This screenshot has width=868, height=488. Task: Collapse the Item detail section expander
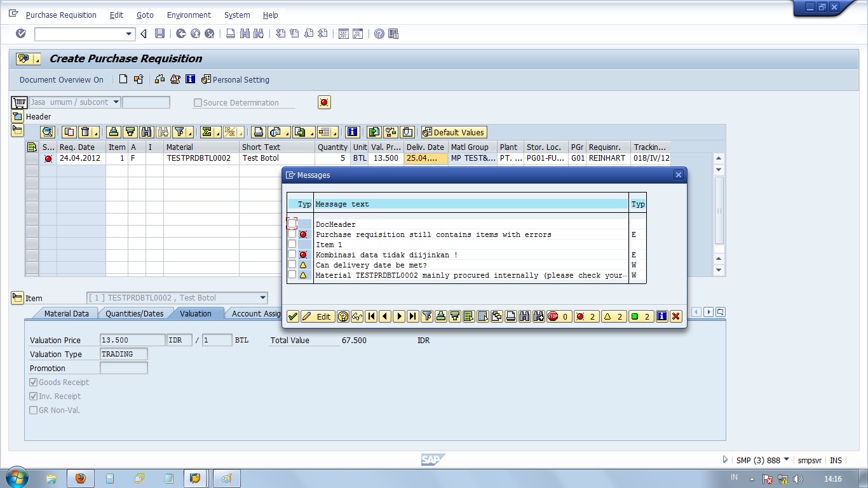[x=17, y=297]
